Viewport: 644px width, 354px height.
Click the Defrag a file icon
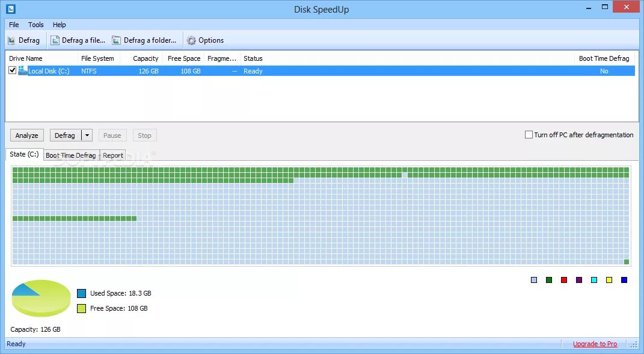pos(55,40)
